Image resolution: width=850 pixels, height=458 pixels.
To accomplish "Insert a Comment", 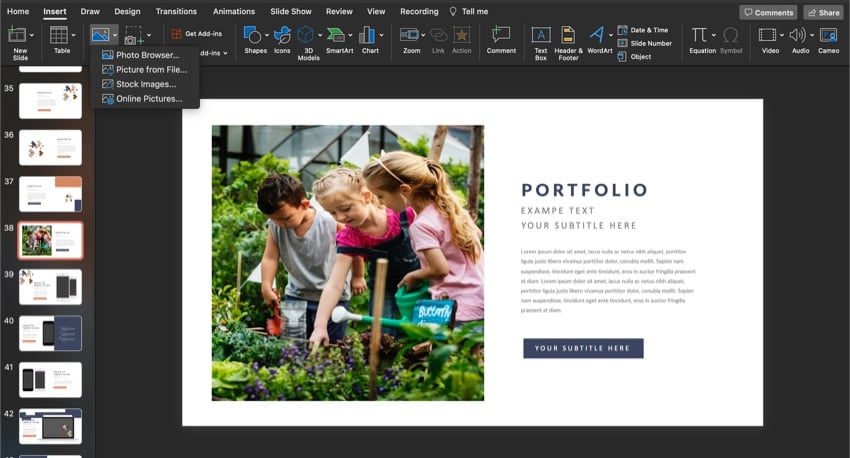I will tap(501, 37).
